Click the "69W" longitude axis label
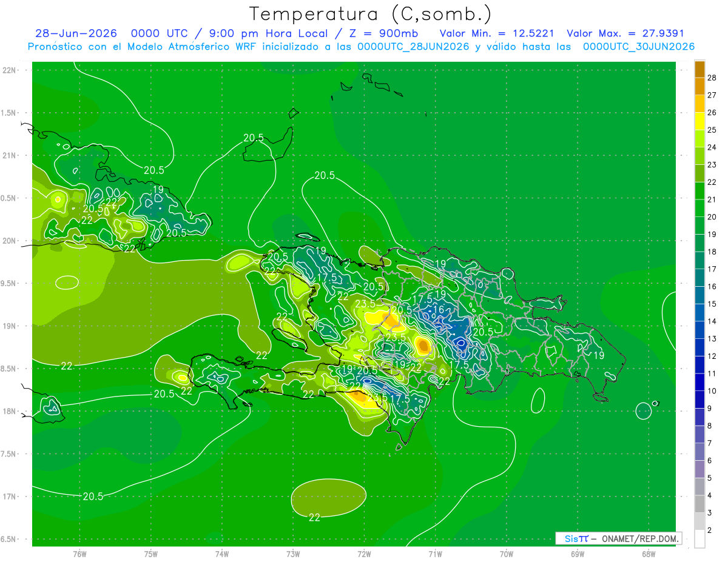 pyautogui.click(x=578, y=554)
